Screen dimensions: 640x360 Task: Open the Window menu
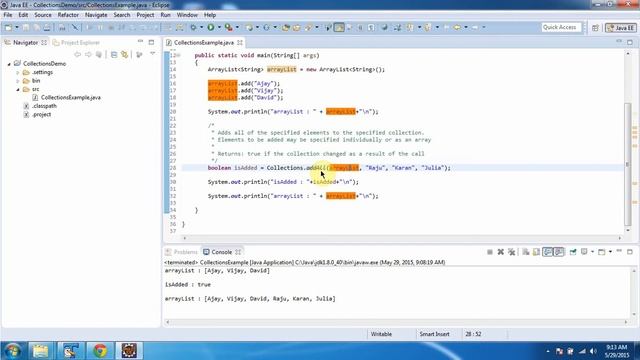(187, 15)
